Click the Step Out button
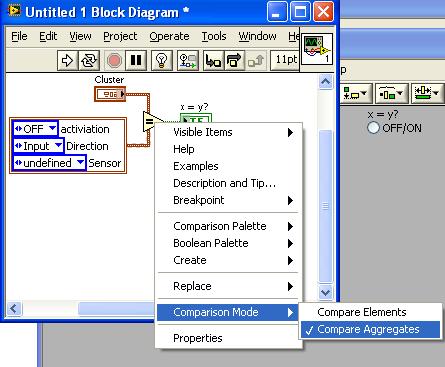Image resolution: width=445 pixels, height=367 pixels. pyautogui.click(x=256, y=61)
